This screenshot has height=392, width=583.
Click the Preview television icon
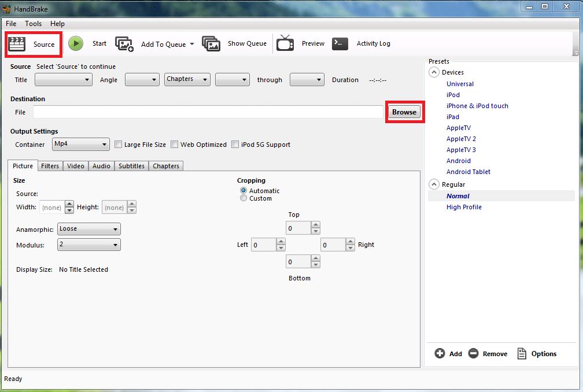285,43
